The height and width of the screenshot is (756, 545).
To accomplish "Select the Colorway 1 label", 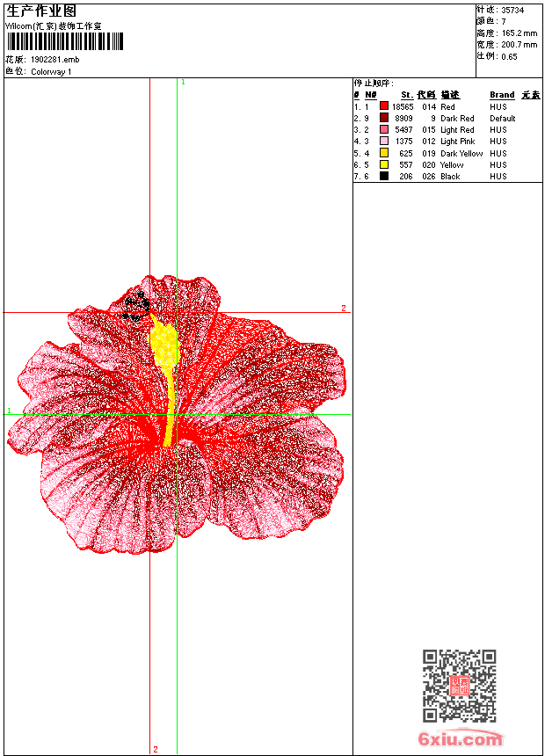I will pyautogui.click(x=51, y=72).
